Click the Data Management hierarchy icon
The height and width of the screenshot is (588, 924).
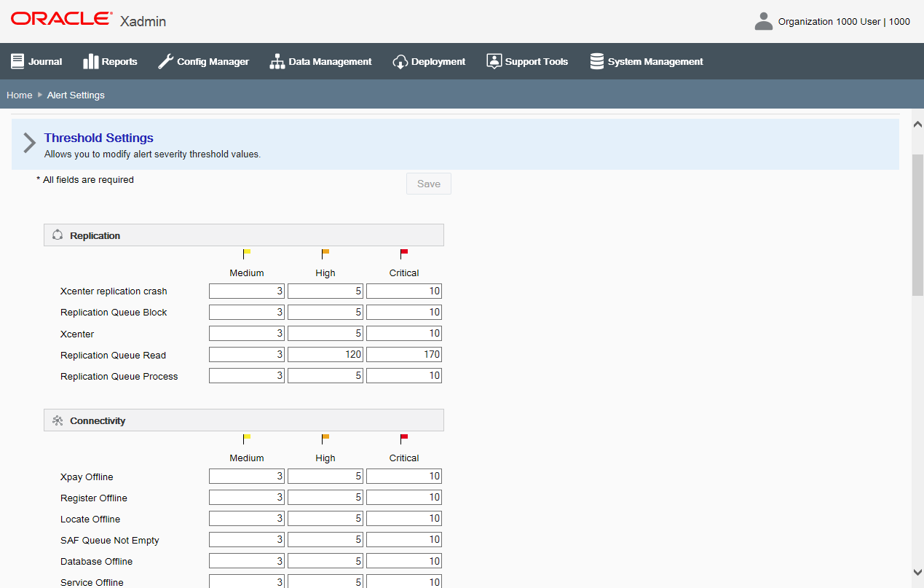(277, 61)
